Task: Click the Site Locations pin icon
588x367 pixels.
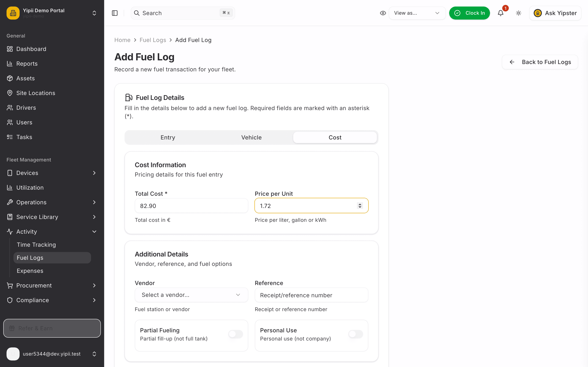Action: coord(10,93)
